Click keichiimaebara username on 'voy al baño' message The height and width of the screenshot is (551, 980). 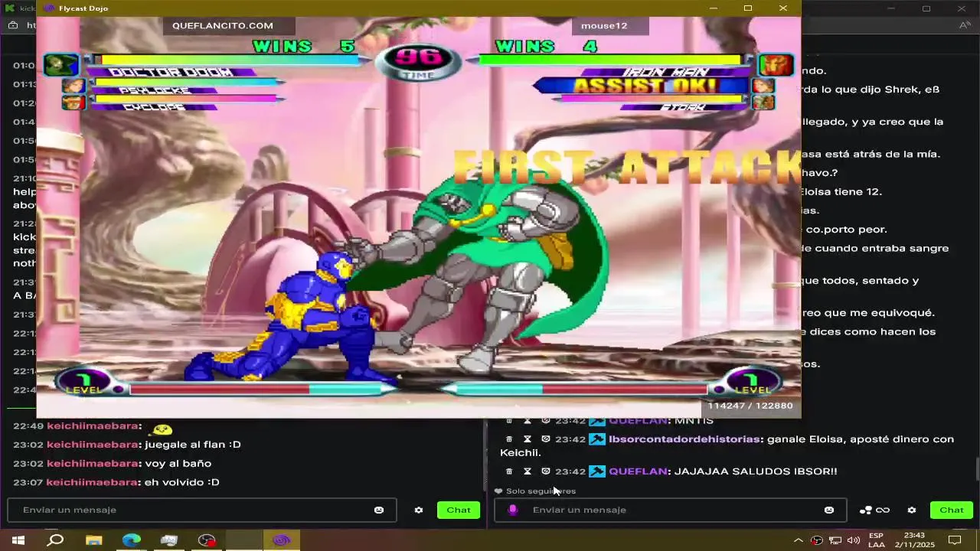(x=94, y=463)
